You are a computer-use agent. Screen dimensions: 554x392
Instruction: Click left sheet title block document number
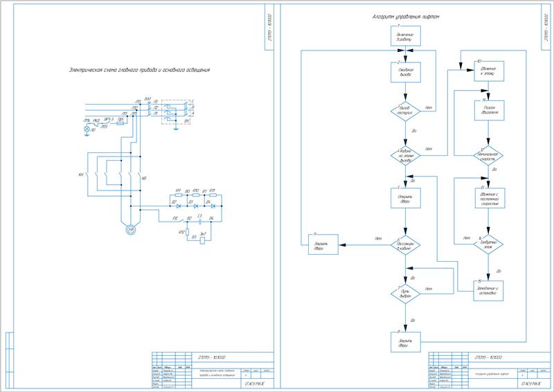tap(213, 357)
